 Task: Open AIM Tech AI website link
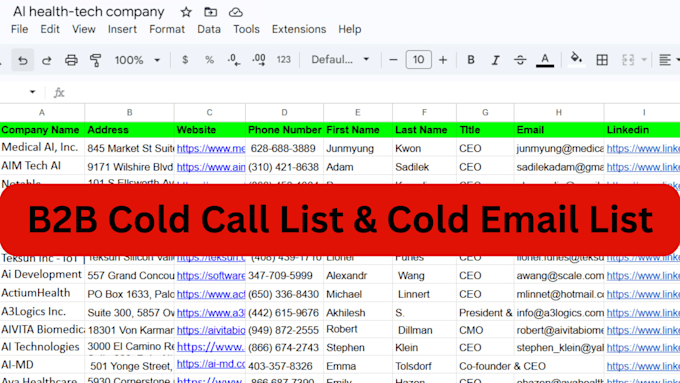point(211,167)
